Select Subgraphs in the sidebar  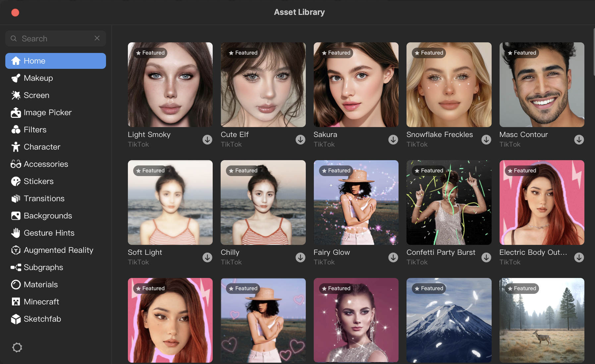coord(56,267)
